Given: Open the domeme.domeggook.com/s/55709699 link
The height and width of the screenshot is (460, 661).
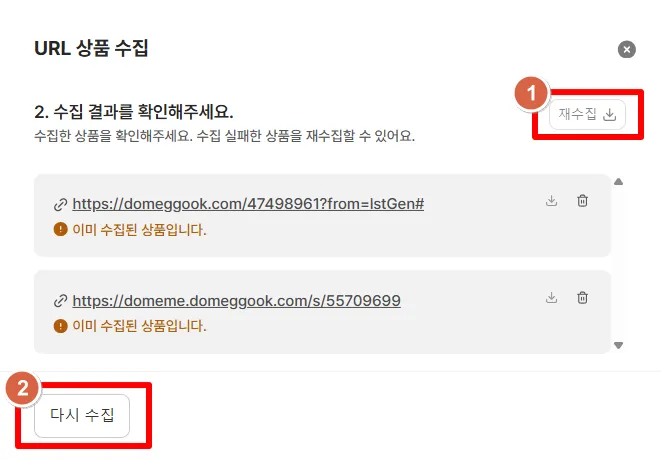Looking at the screenshot, I should point(236,301).
